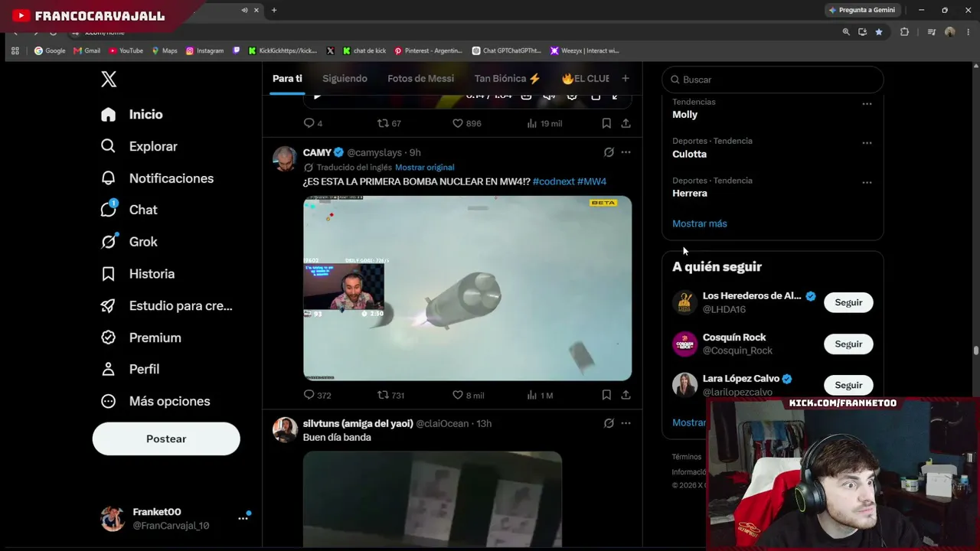The width and height of the screenshot is (980, 551).
Task: Share the post with 896 likes
Action: pos(626,123)
